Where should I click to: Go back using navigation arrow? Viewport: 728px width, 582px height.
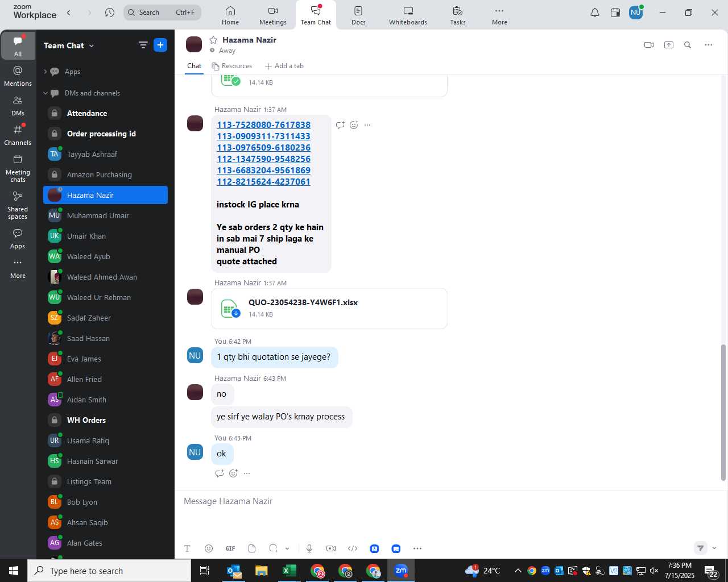click(69, 13)
